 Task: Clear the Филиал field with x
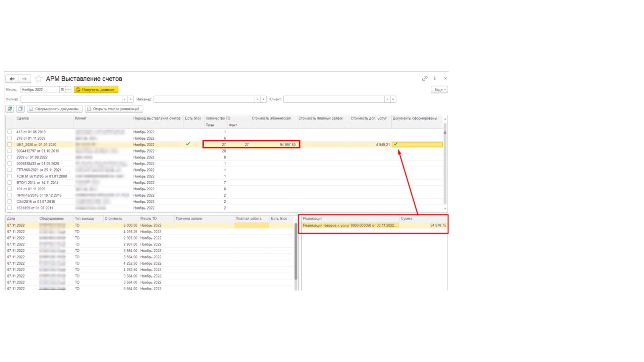pos(131,99)
